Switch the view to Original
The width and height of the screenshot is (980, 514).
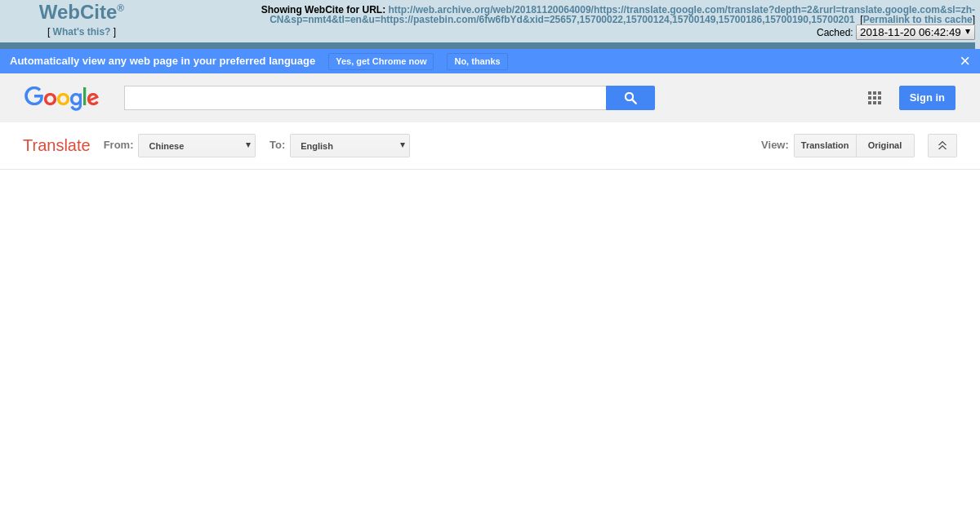click(x=885, y=145)
